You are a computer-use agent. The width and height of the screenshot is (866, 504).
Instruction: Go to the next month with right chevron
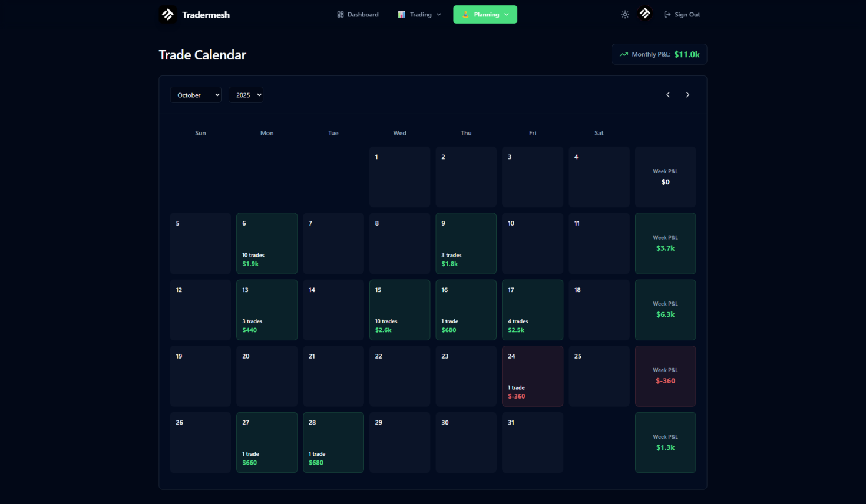pyautogui.click(x=687, y=95)
